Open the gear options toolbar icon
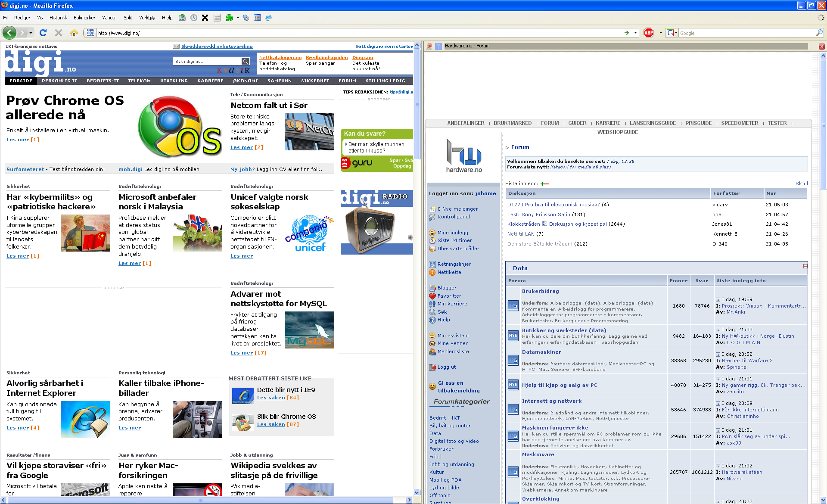 (x=246, y=18)
